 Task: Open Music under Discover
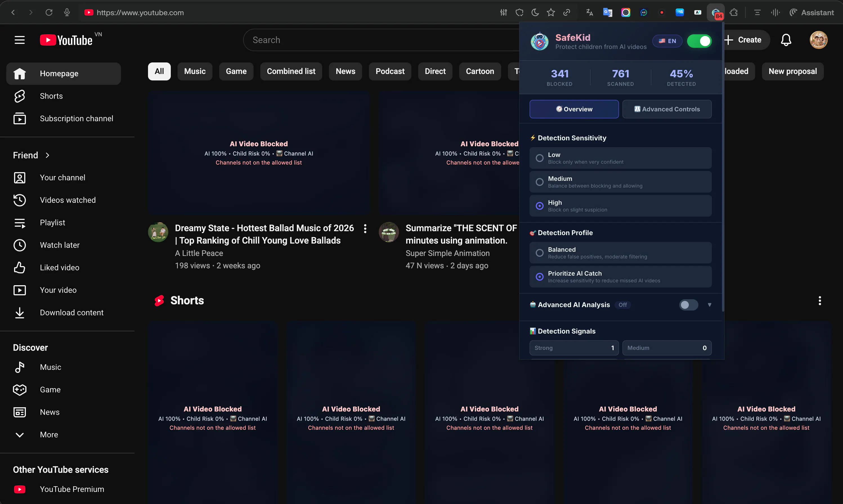pyautogui.click(x=64, y=367)
